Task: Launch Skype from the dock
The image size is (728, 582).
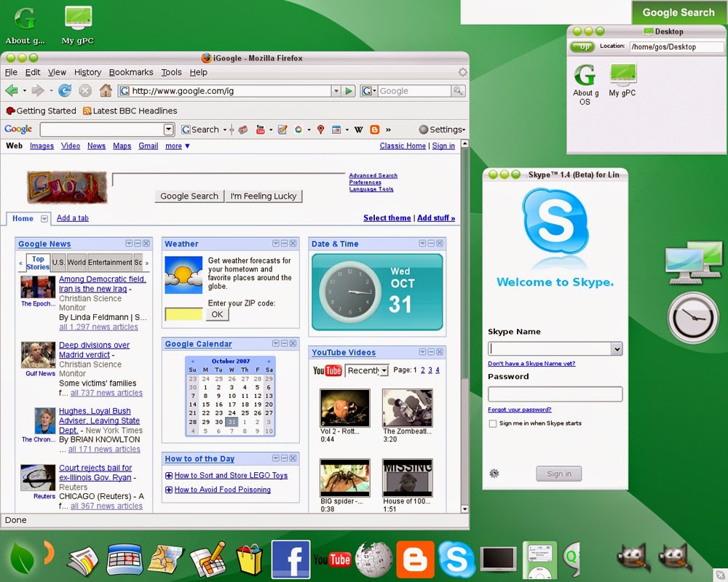Action: pos(457,560)
